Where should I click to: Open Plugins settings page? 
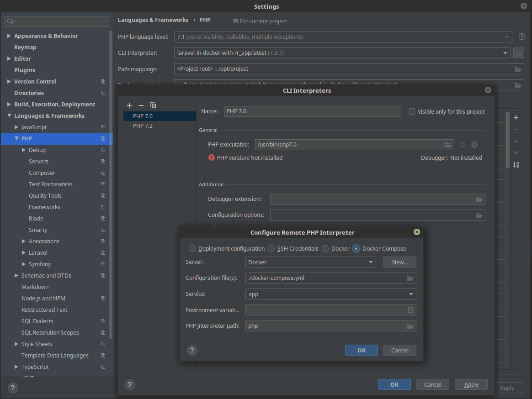24,70
